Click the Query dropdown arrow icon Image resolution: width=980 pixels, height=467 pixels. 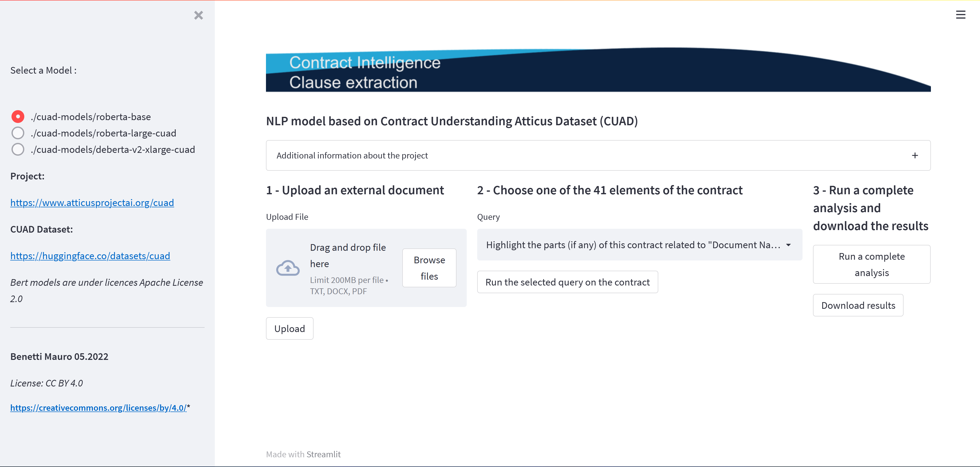[788, 245]
